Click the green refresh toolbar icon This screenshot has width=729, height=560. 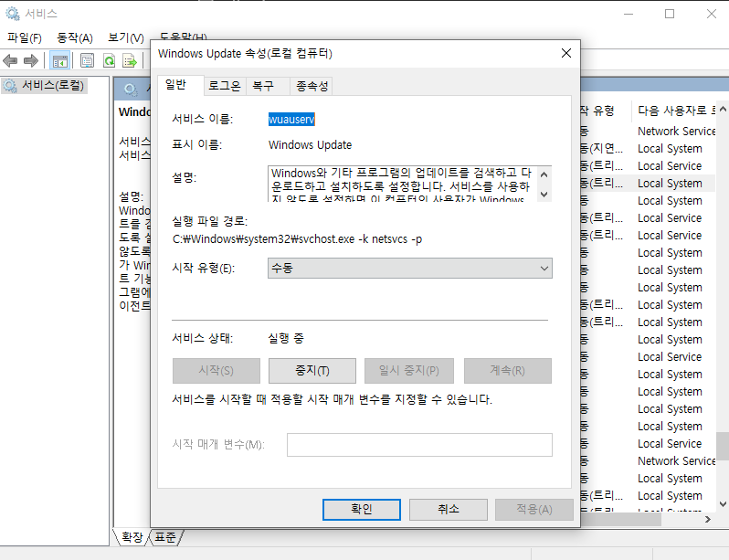click(110, 61)
